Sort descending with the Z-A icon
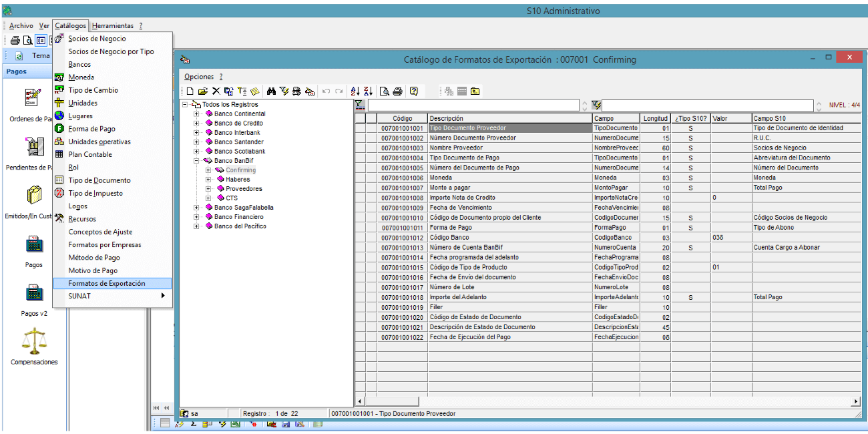The image size is (868, 434). coord(367,91)
